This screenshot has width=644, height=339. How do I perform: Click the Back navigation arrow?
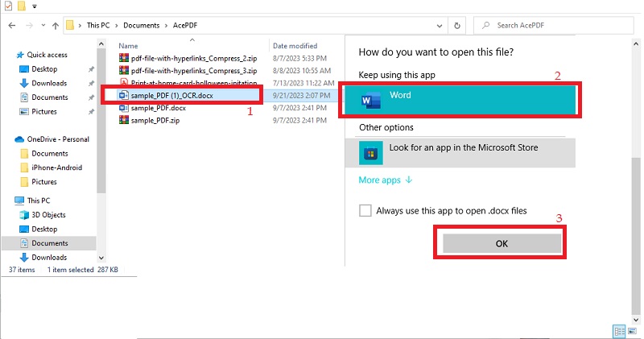(12, 26)
